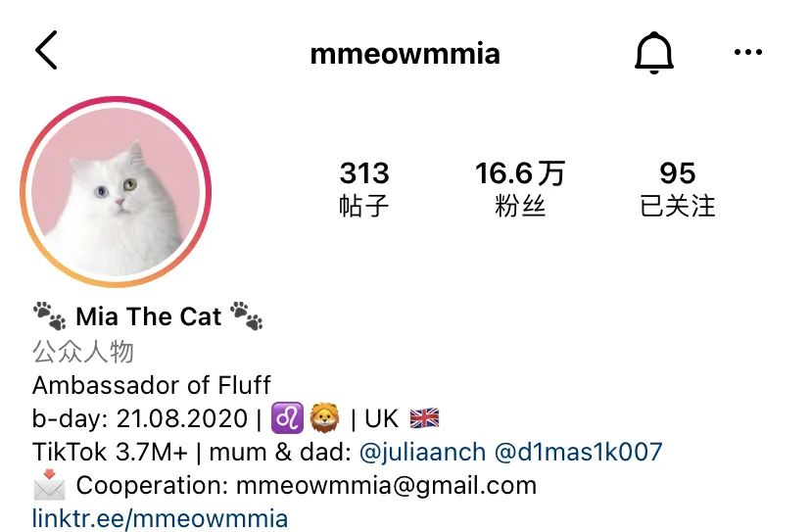811x532 pixels.
Task: Open the notification bell settings
Action: [x=653, y=52]
